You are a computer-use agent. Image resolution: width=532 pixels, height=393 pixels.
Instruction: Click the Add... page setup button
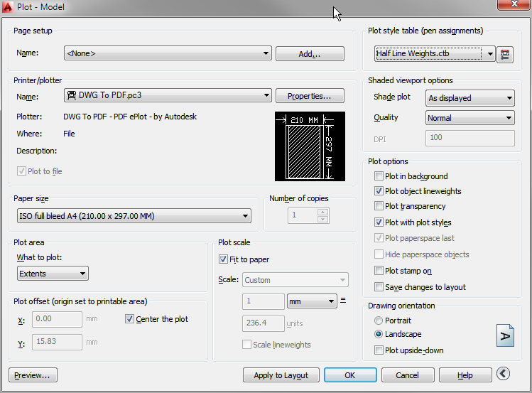pyautogui.click(x=310, y=53)
